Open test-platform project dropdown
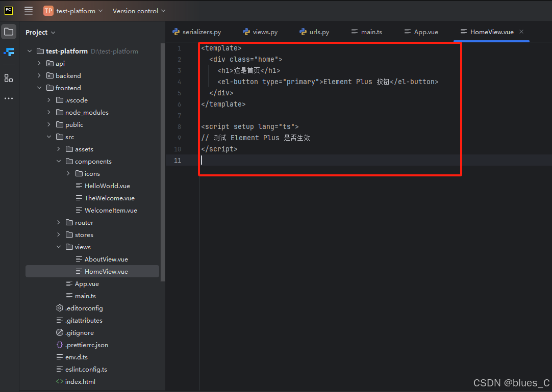Image resolution: width=552 pixels, height=392 pixels. click(79, 11)
